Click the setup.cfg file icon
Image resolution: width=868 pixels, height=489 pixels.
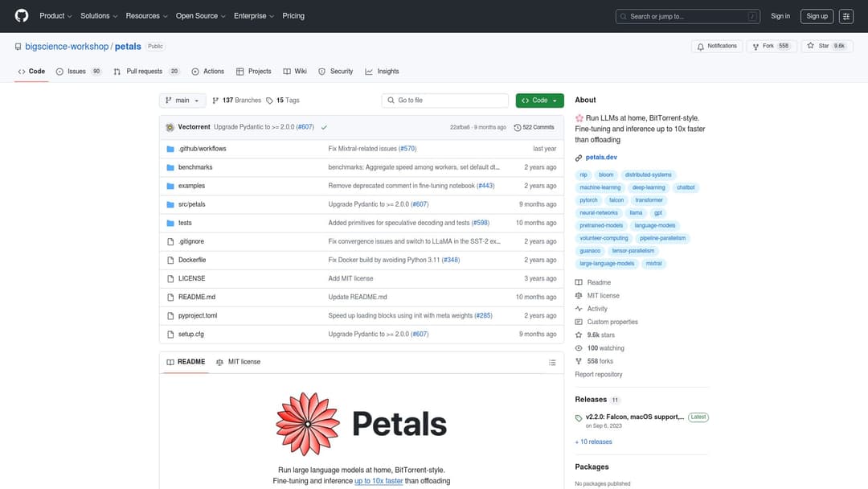tap(170, 335)
